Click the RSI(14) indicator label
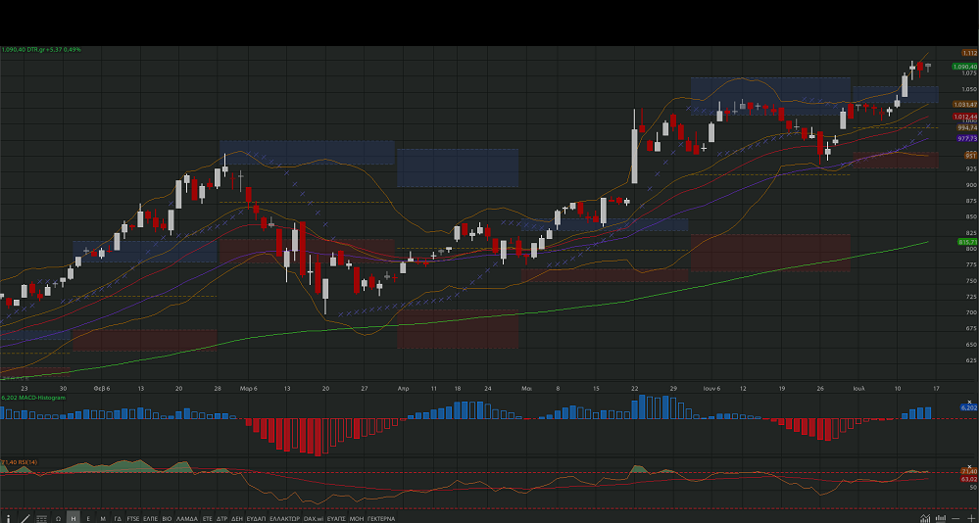Image resolution: width=980 pixels, height=523 pixels. [20, 462]
